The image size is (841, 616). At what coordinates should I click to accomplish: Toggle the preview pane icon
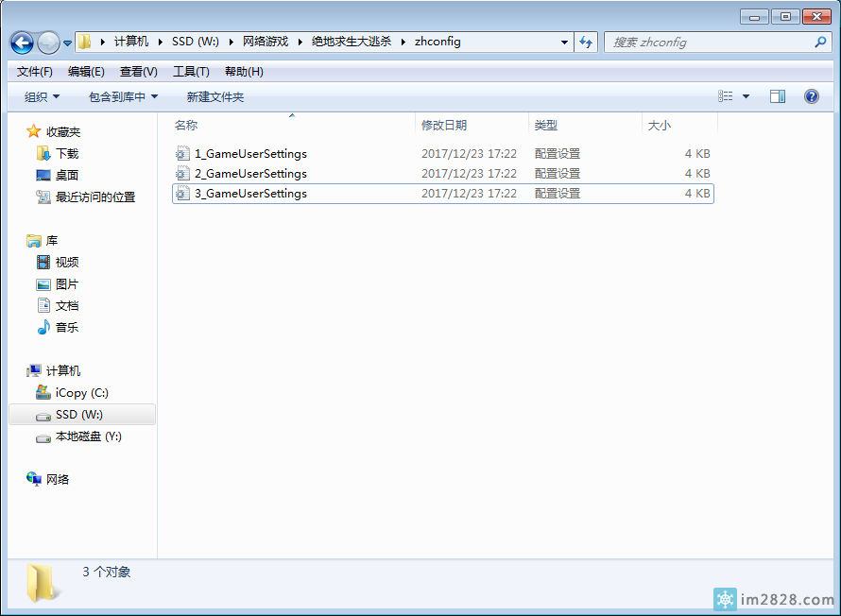coord(777,96)
